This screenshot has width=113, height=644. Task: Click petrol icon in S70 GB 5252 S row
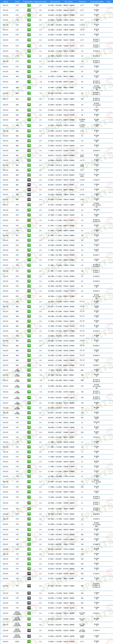pos(29,210)
